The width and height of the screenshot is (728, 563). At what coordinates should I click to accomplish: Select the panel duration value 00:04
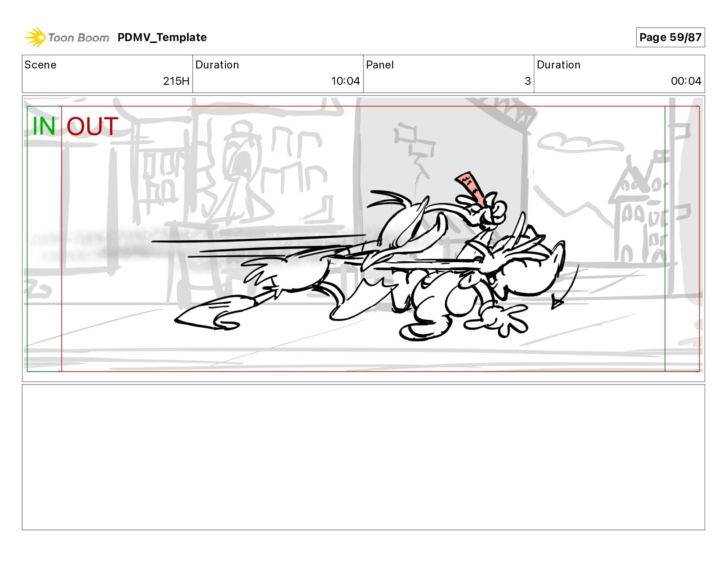tap(686, 81)
